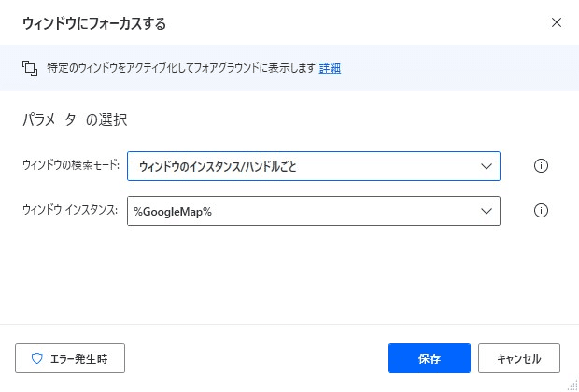This screenshot has width=579, height=392.
Task: Click the ウィンドウにフォーカスする dialog title
Action: pyautogui.click(x=94, y=23)
